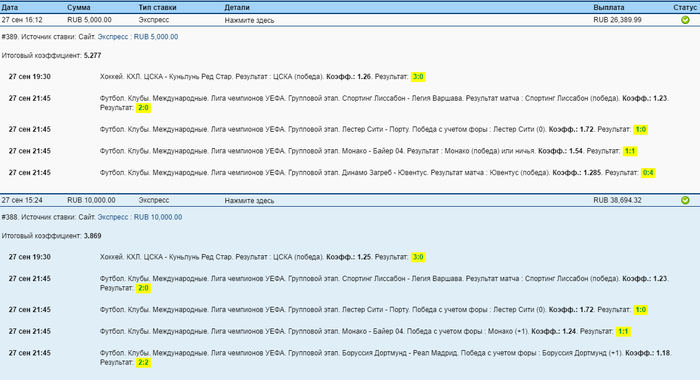Viewport: 700px width, 380px height.
Task: Click the 'Статус' column header
Action: [685, 8]
